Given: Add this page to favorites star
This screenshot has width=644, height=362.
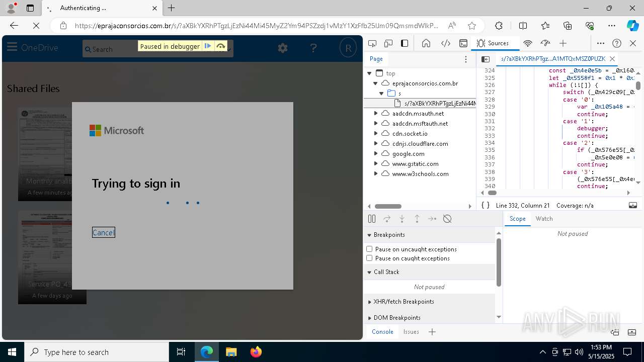Looking at the screenshot, I should [471, 26].
